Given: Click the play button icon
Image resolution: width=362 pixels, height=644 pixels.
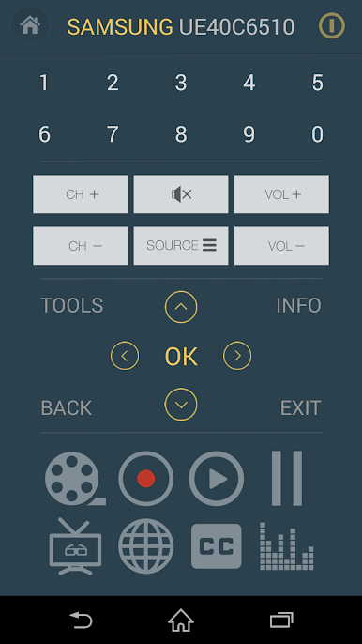Looking at the screenshot, I should [x=217, y=479].
